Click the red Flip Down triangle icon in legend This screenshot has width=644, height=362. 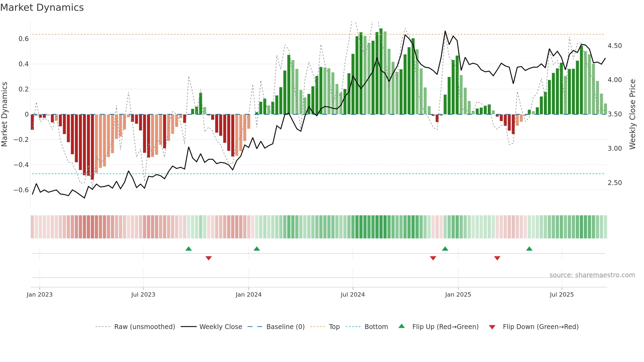(x=492, y=327)
